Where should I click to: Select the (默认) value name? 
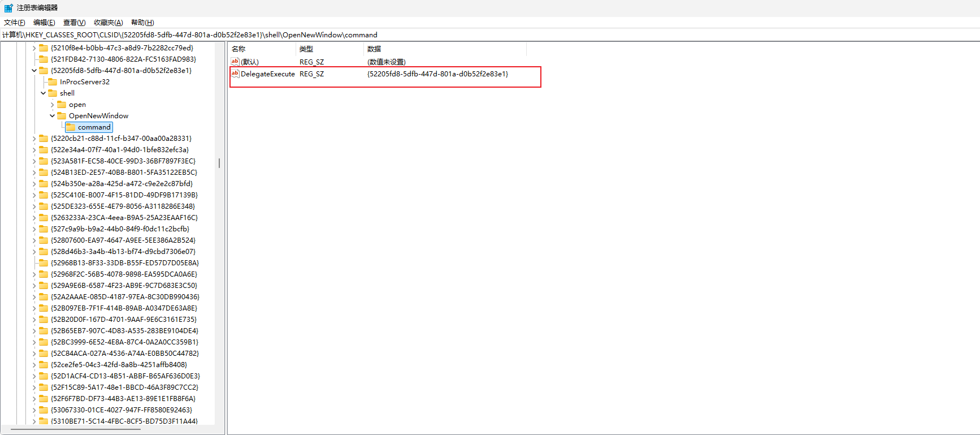pos(250,62)
